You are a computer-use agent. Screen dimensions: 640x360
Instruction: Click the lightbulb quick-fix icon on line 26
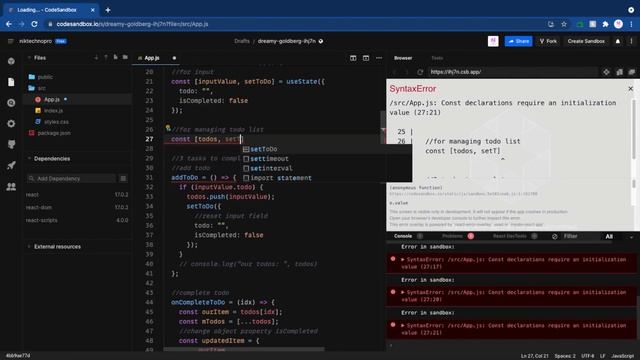[x=168, y=128]
